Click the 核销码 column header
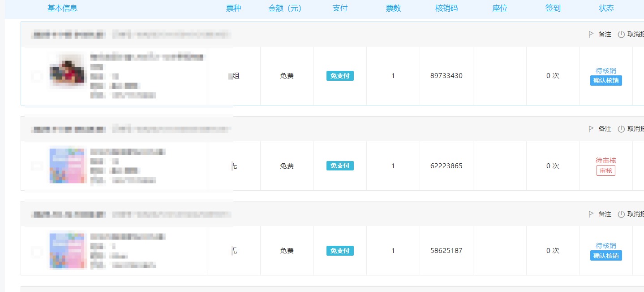 (x=447, y=9)
